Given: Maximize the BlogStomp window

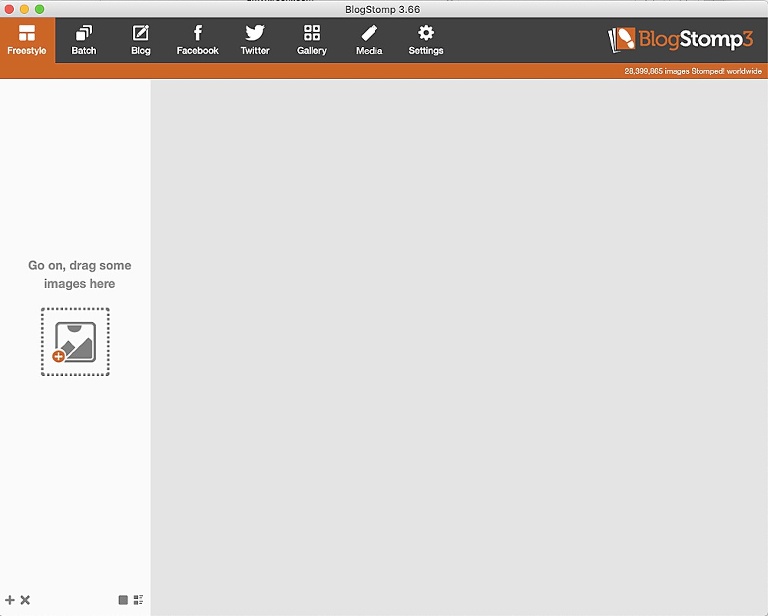Looking at the screenshot, I should click(40, 9).
